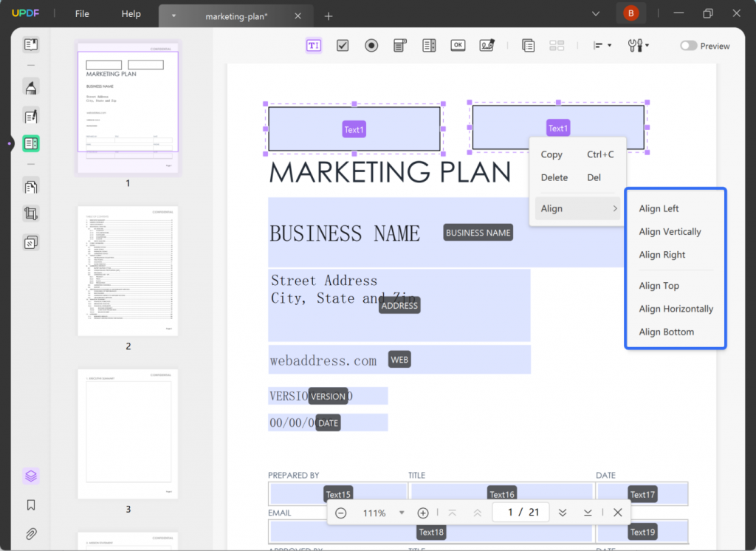Open the attachments paperclip panel

pyautogui.click(x=31, y=533)
